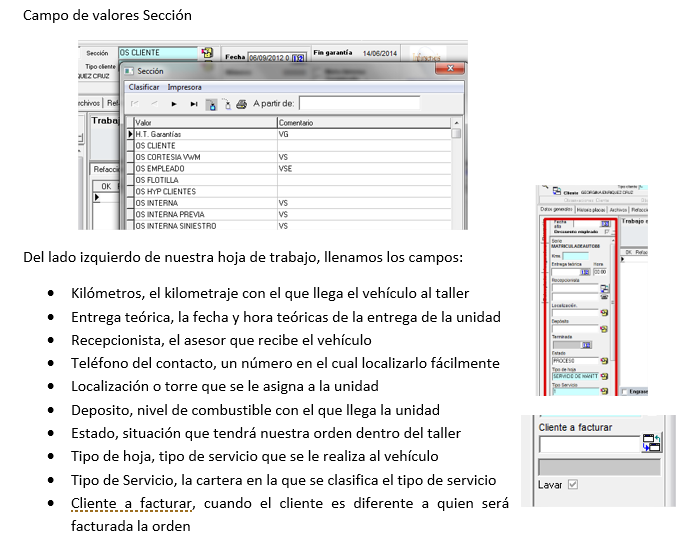Open the Archivos tab in small screenshot

coord(618,210)
